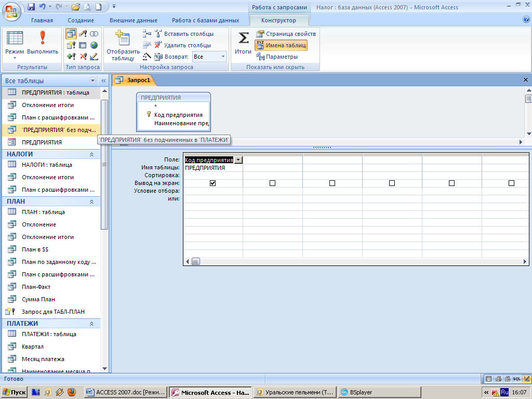Open the Внешние данные ribbon tab
Viewport: 532px width, 399px height.
pyautogui.click(x=134, y=20)
